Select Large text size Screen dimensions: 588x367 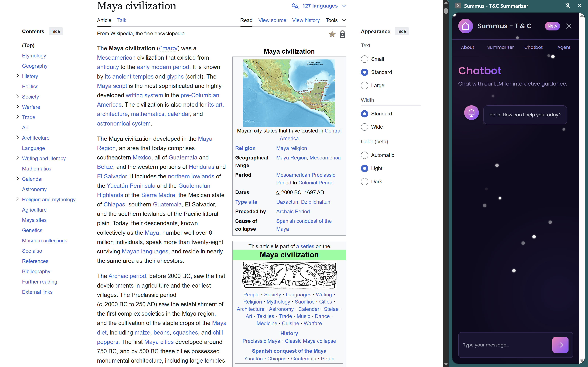click(364, 86)
